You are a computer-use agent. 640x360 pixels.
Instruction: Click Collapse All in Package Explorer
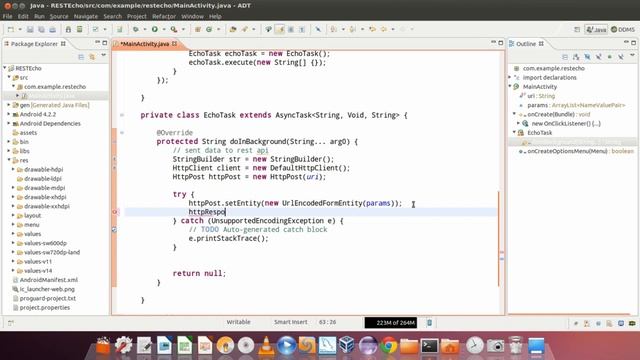[x=81, y=57]
